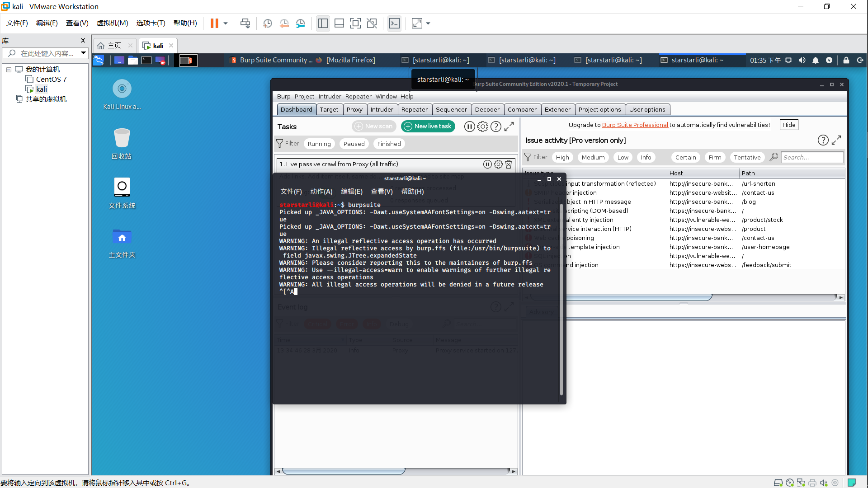Open Tasks panel help icon
Screen dimensions: 868x488
point(496,127)
